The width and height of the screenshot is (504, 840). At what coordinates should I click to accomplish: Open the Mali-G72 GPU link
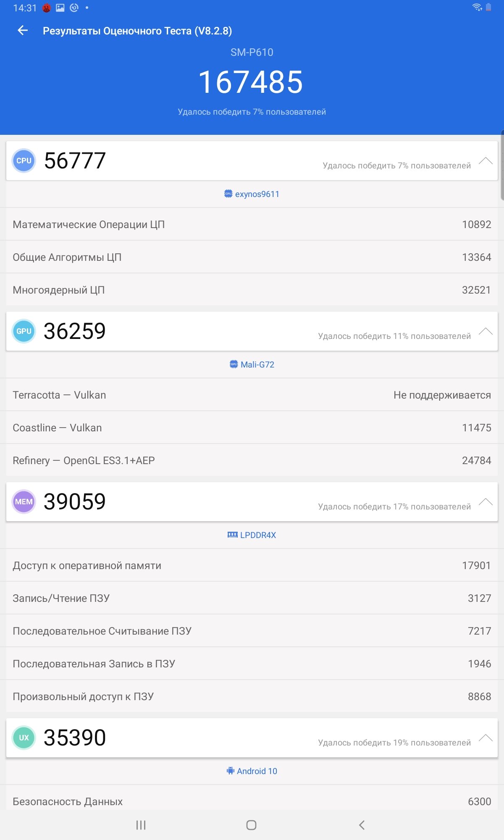(252, 365)
